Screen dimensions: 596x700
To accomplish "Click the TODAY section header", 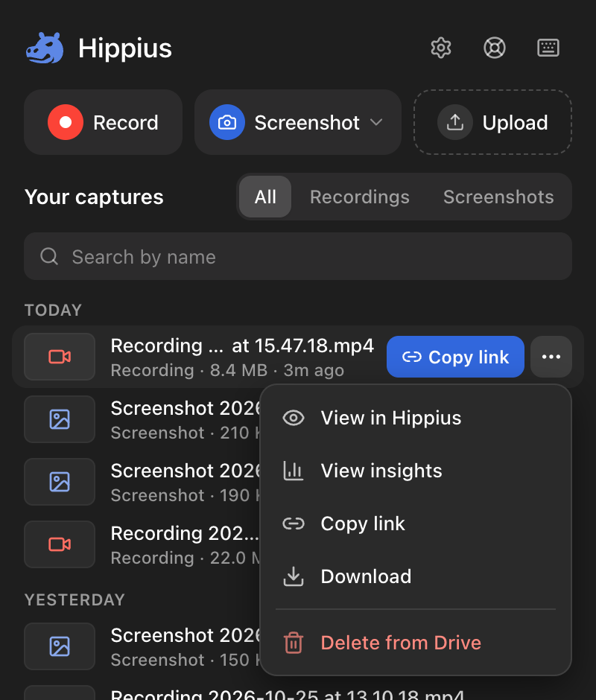I will point(53,310).
